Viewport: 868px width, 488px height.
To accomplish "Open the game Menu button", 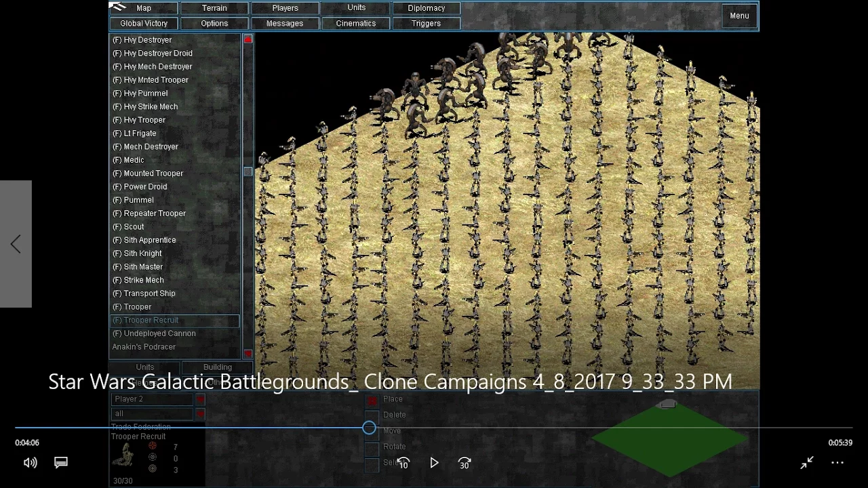I will click(x=739, y=16).
